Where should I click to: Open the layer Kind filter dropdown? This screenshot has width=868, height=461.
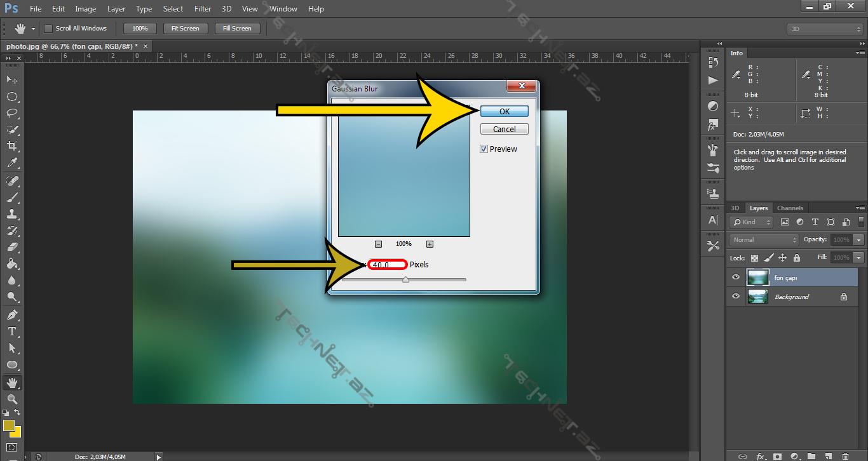click(x=752, y=222)
